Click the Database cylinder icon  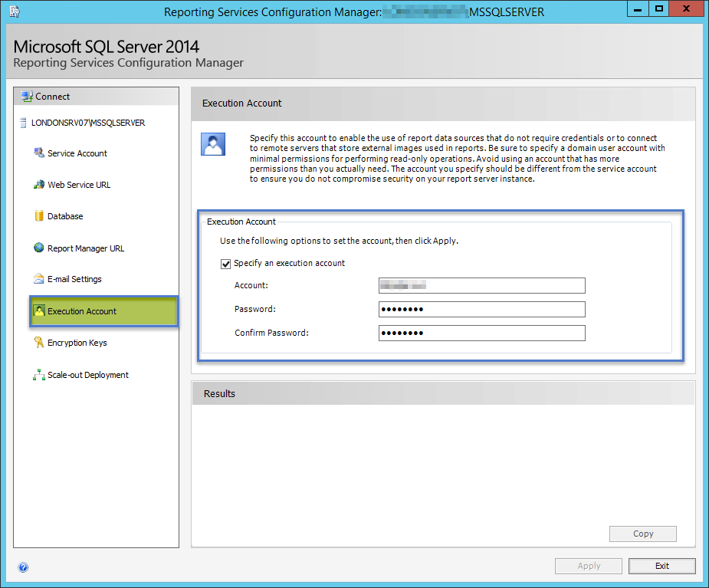[x=39, y=215]
